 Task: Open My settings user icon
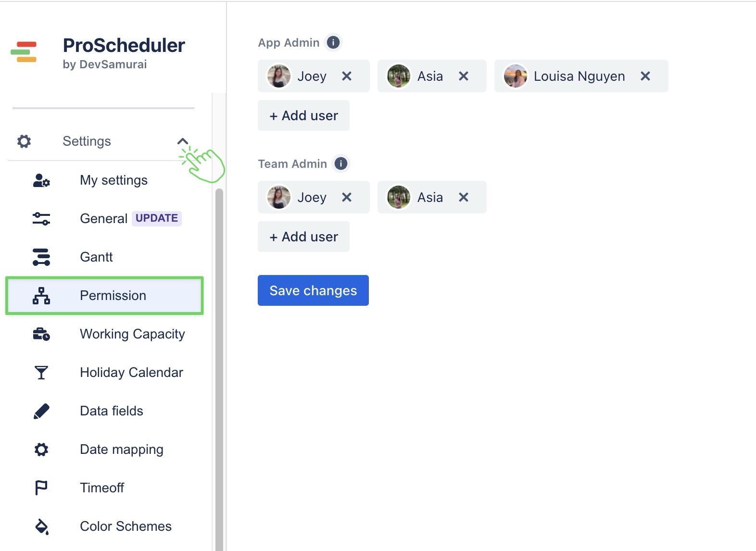click(41, 180)
